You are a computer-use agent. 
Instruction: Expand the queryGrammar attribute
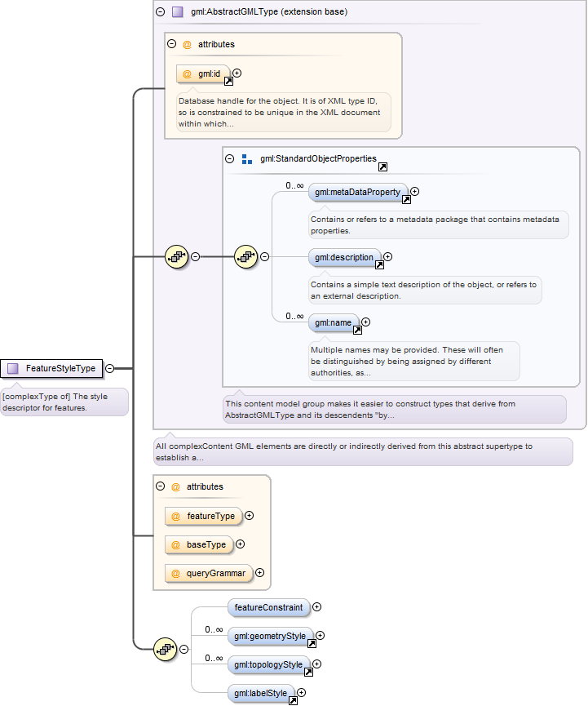(259, 573)
